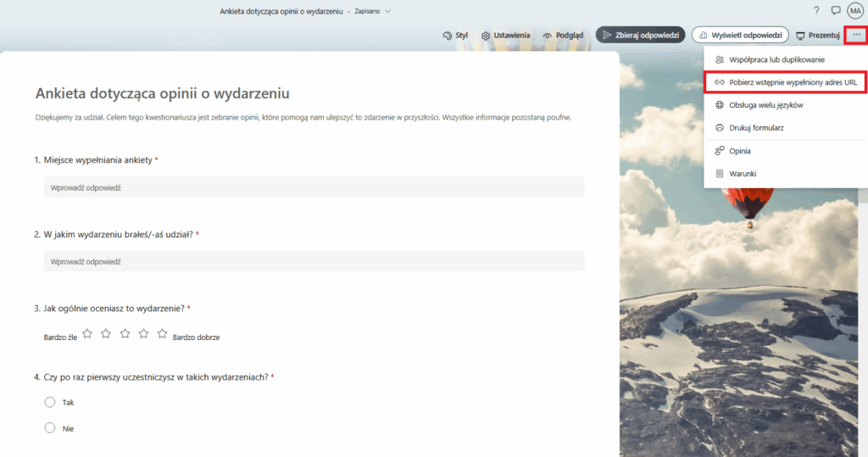The image size is (868, 457).
Task: Click question 1 label Miejsce wypełniania ankiety
Action: click(98, 160)
